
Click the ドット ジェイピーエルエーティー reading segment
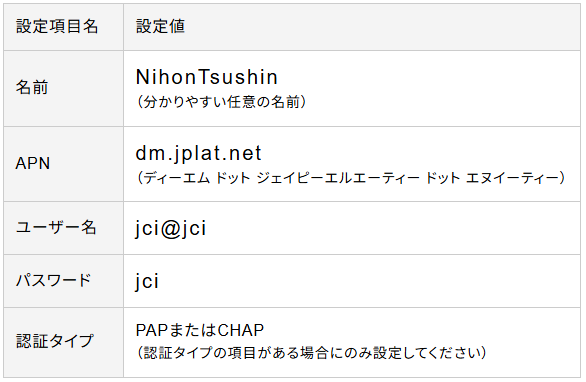317,178
